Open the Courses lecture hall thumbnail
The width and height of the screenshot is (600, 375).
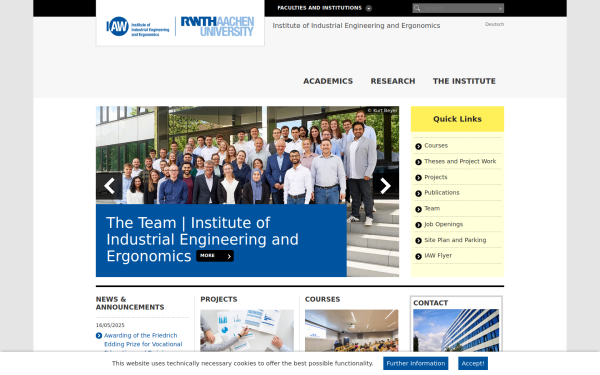pos(351,331)
